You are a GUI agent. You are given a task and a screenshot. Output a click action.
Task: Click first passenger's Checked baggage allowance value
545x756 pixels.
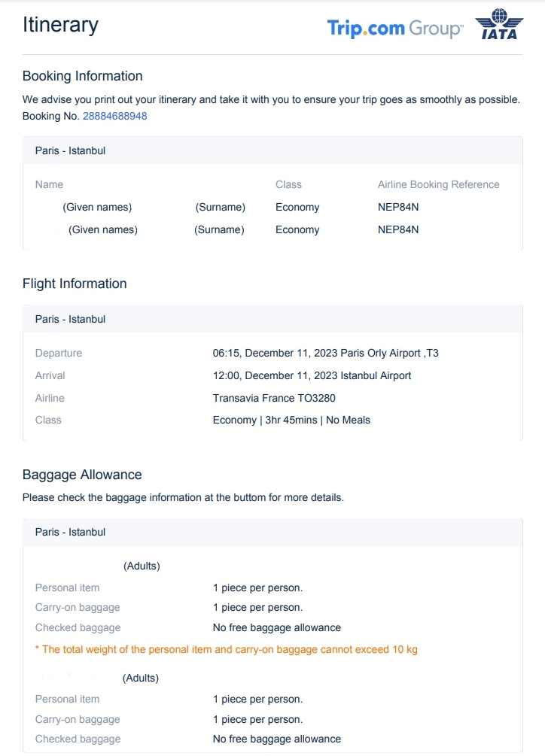(276, 627)
